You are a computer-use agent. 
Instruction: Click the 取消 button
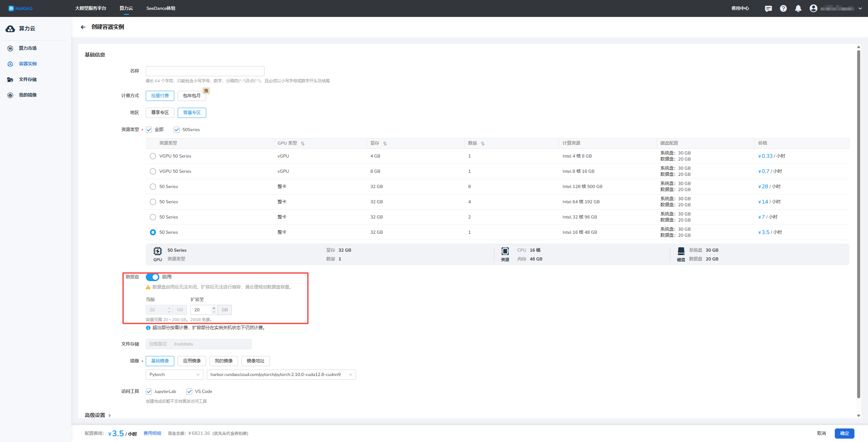pyautogui.click(x=822, y=434)
